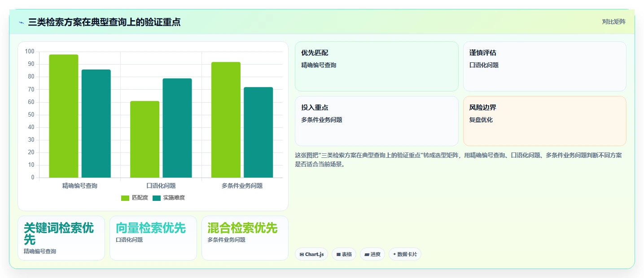Click the 匹配度 bar for 口语化问题
The height and width of the screenshot is (278, 644).
point(145,139)
